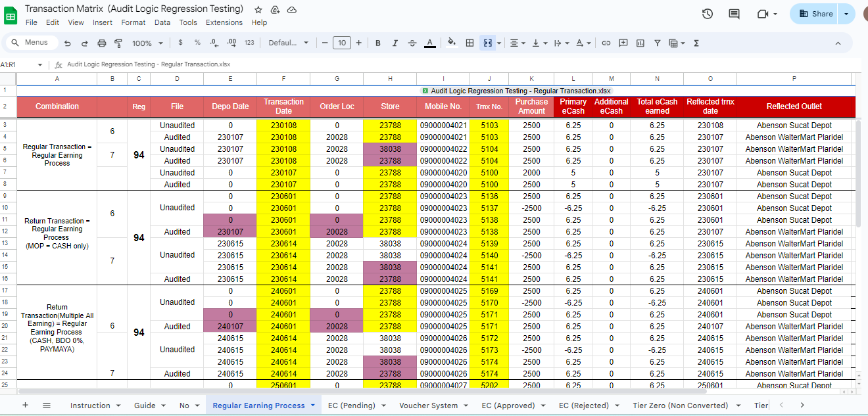Toggle the merge cells button

click(x=487, y=43)
